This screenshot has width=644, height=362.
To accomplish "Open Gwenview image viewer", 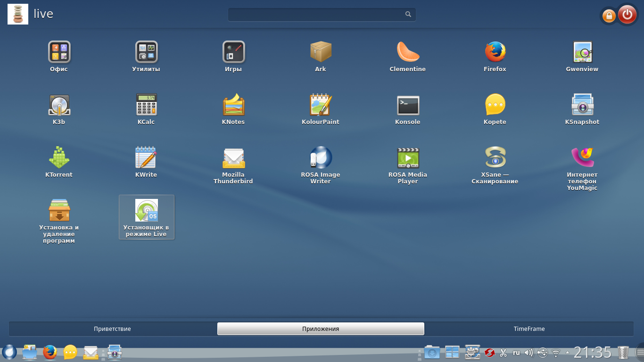I will click(x=582, y=52).
